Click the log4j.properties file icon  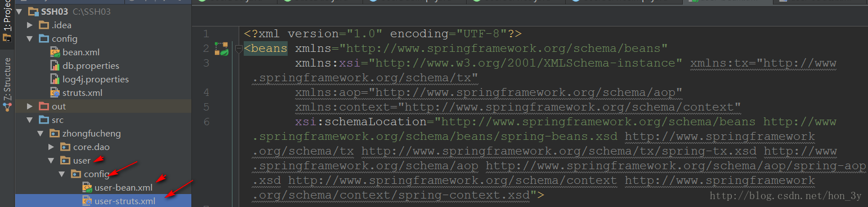click(x=55, y=80)
